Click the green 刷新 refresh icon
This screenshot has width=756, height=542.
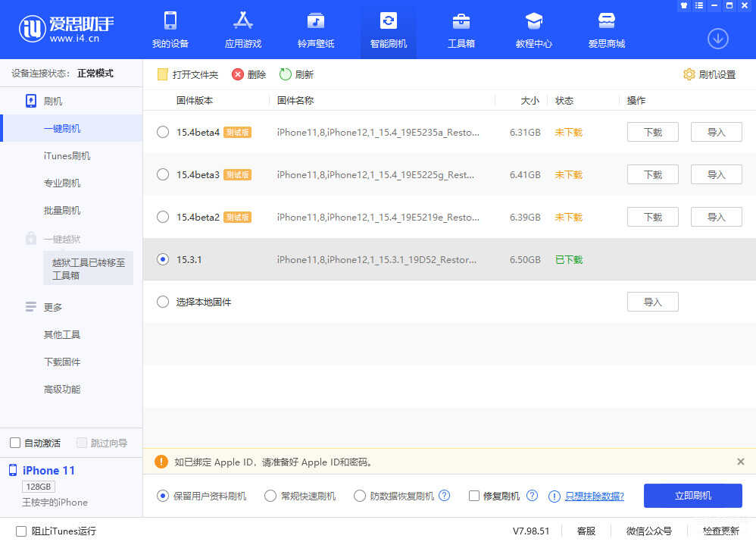tap(286, 74)
